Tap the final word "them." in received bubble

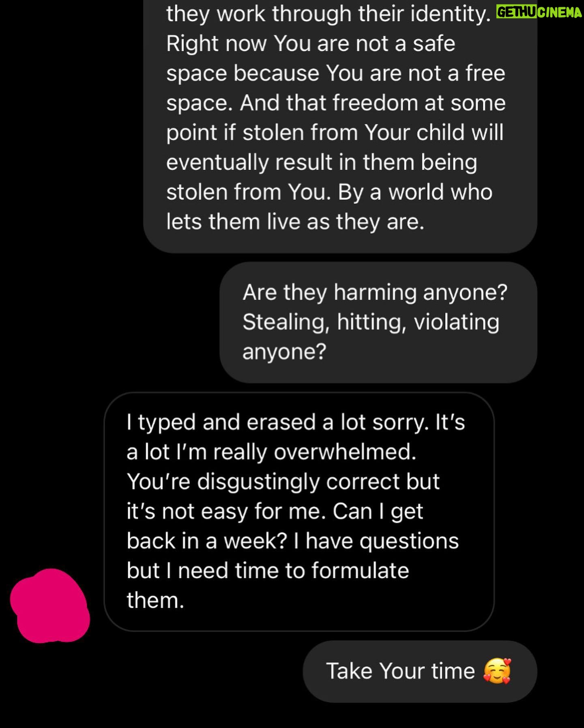tap(155, 600)
